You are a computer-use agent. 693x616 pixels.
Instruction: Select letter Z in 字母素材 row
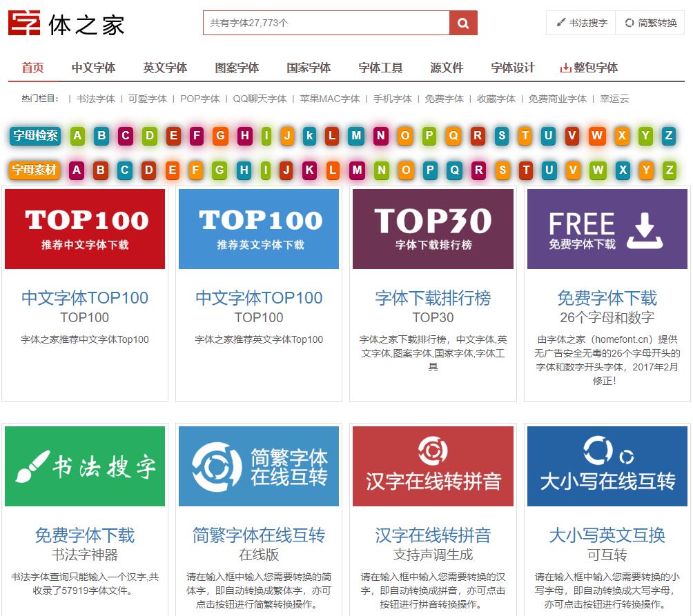tap(669, 170)
